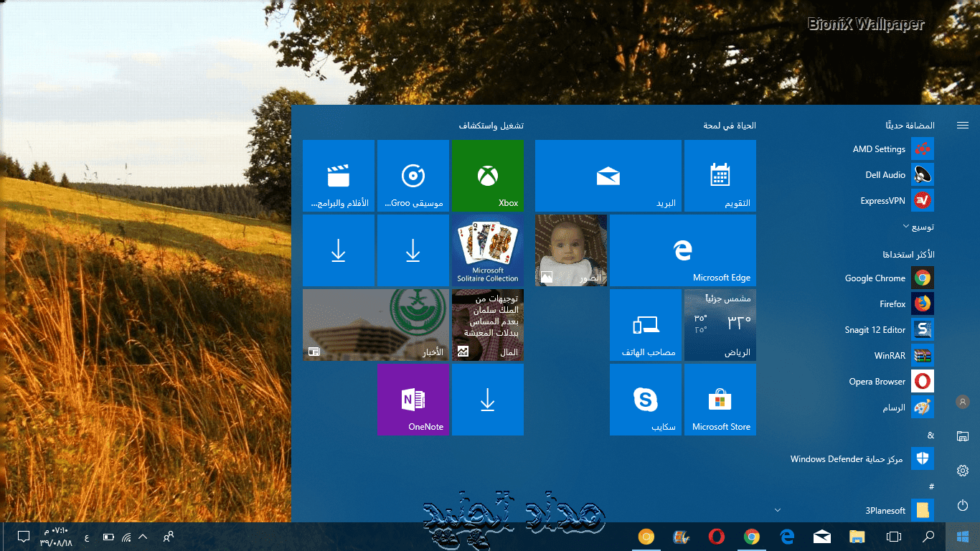980x551 pixels.
Task: Open the Photos tile with baby picture
Action: pos(571,250)
